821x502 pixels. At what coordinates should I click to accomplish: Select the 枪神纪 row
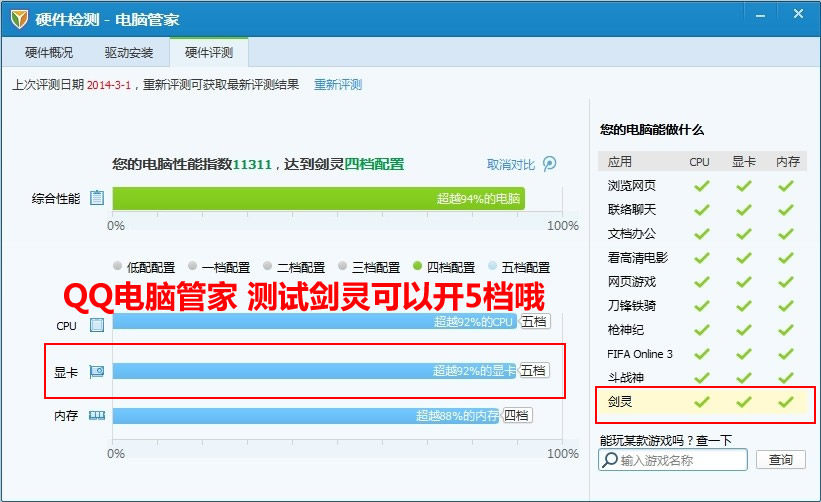click(702, 330)
